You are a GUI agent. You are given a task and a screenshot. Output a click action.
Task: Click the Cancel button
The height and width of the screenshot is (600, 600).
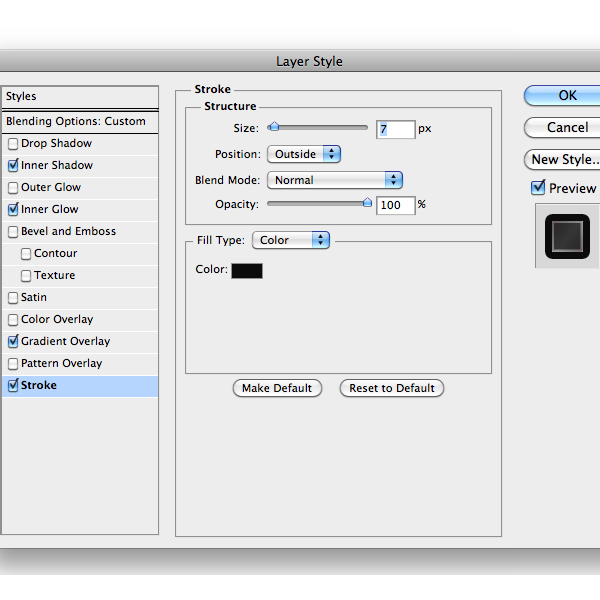pyautogui.click(x=562, y=127)
